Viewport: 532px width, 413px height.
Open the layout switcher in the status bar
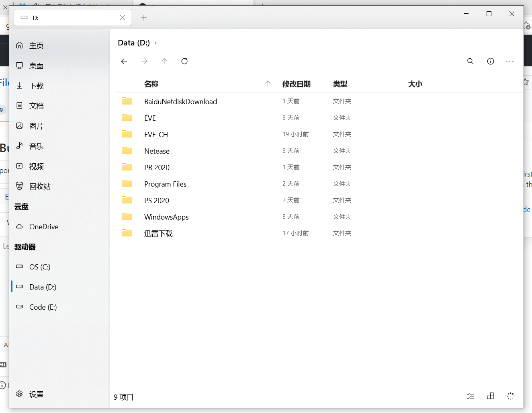click(x=490, y=396)
